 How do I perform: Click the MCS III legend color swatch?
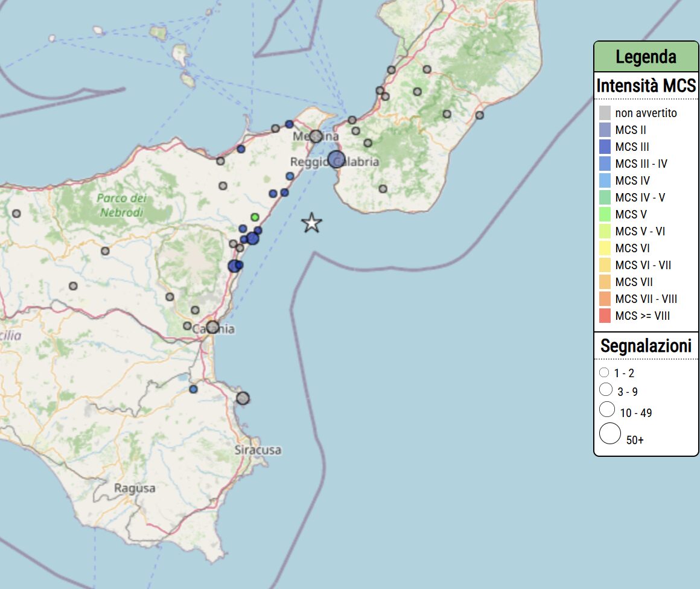click(x=605, y=147)
